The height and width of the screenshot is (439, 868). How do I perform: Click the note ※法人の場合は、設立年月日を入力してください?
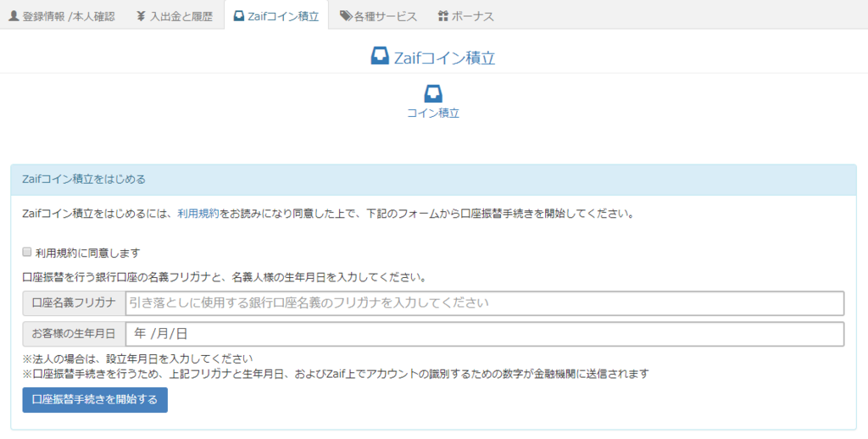click(138, 358)
